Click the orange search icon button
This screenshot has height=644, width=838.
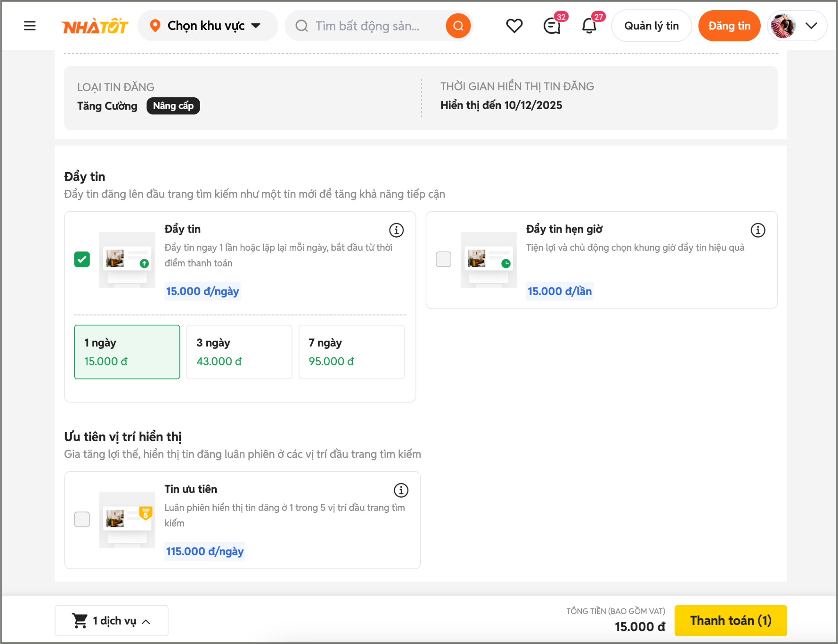pos(458,26)
